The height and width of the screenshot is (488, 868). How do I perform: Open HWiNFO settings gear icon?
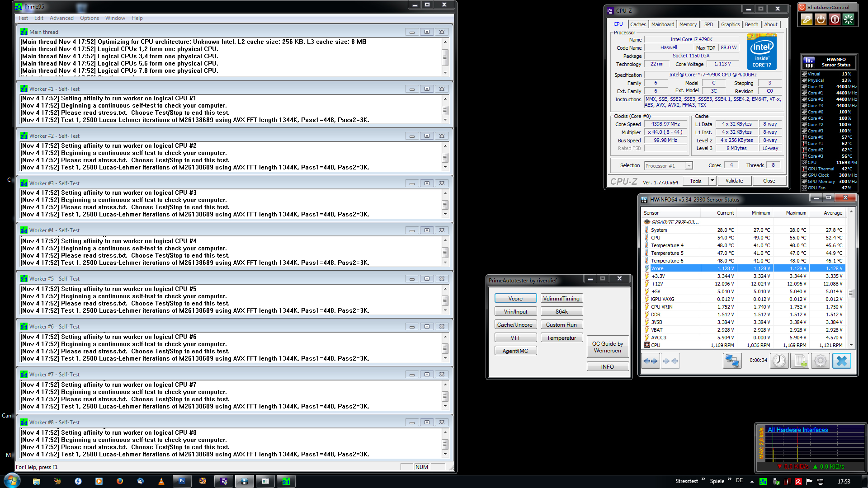point(820,361)
